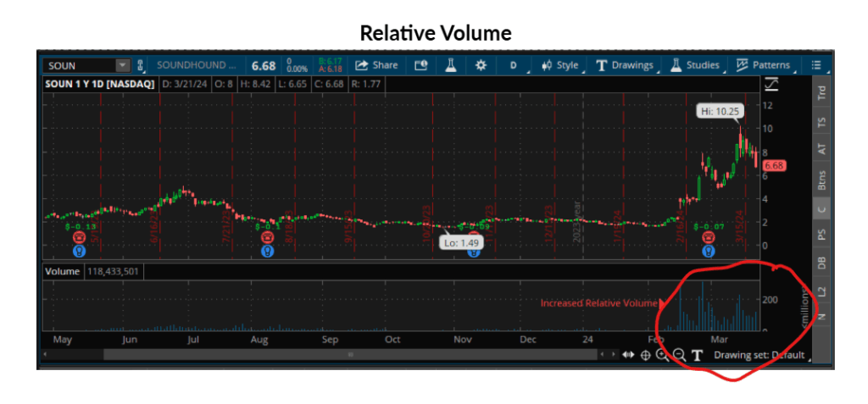The height and width of the screenshot is (404, 868).
Task: Toggle the price axis scale icon
Action: click(771, 83)
